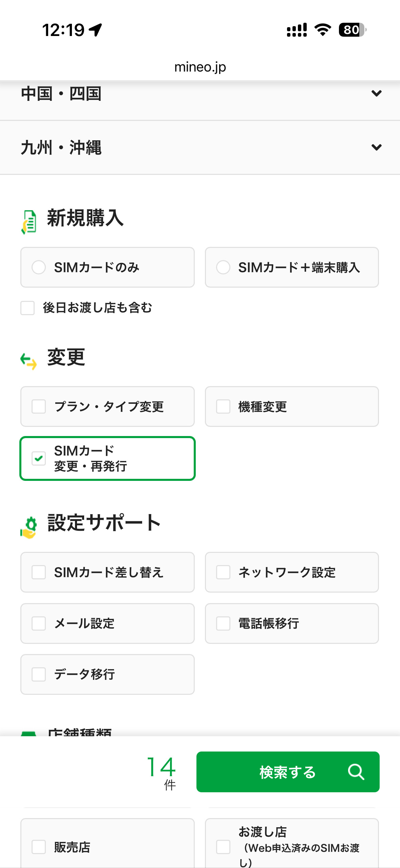Expand the 中国・四国 chevron arrow
This screenshot has height=868, width=400.
376,93
